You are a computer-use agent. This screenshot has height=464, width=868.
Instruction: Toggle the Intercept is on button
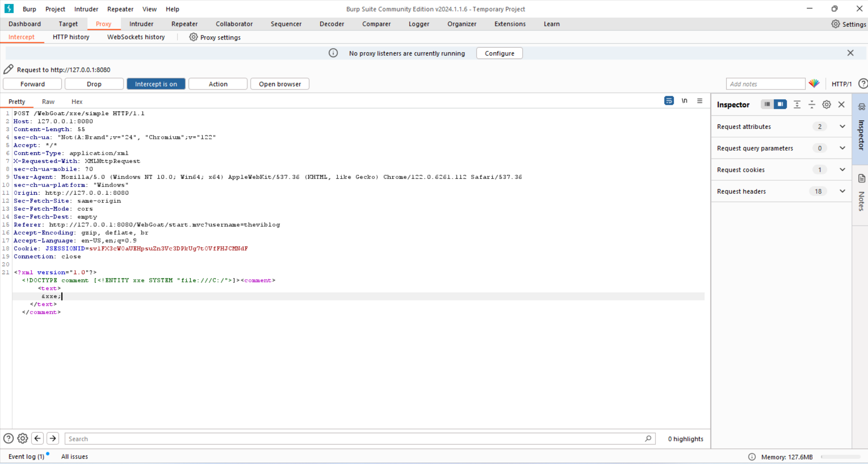(156, 84)
